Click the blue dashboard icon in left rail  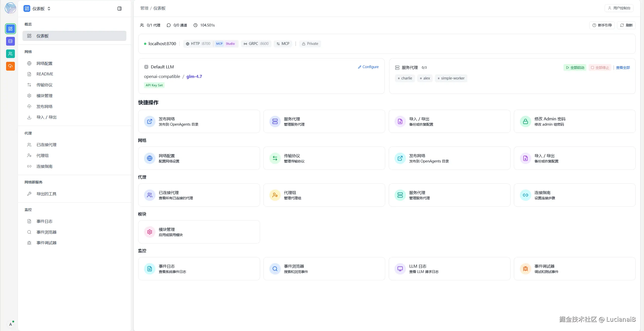pos(10,29)
